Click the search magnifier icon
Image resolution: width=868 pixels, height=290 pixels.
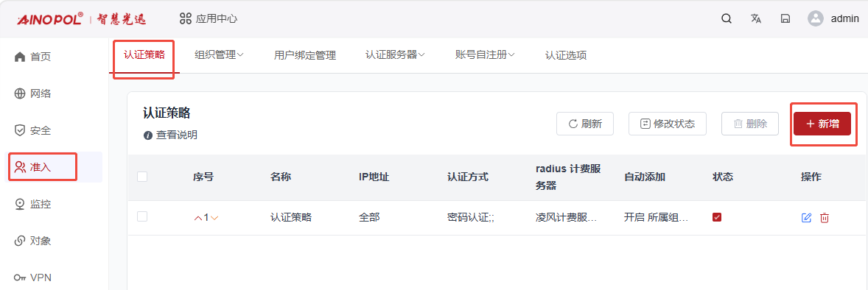727,19
